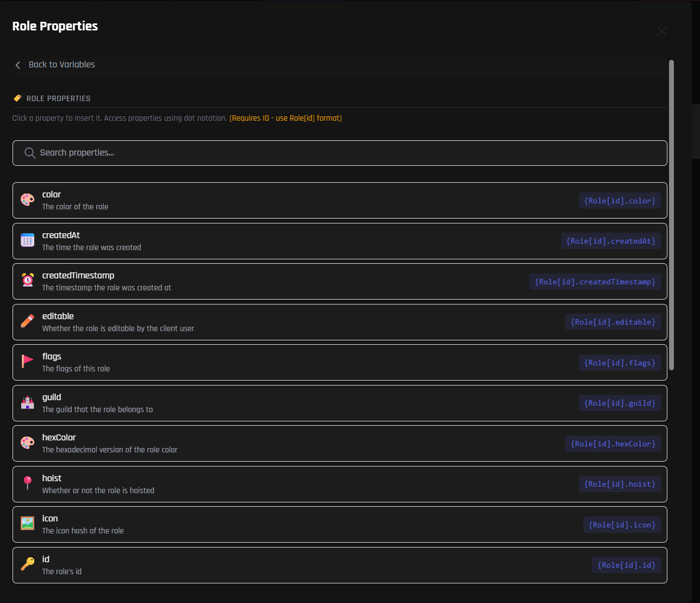Click the pushpin icon beside hoist

pyautogui.click(x=27, y=483)
